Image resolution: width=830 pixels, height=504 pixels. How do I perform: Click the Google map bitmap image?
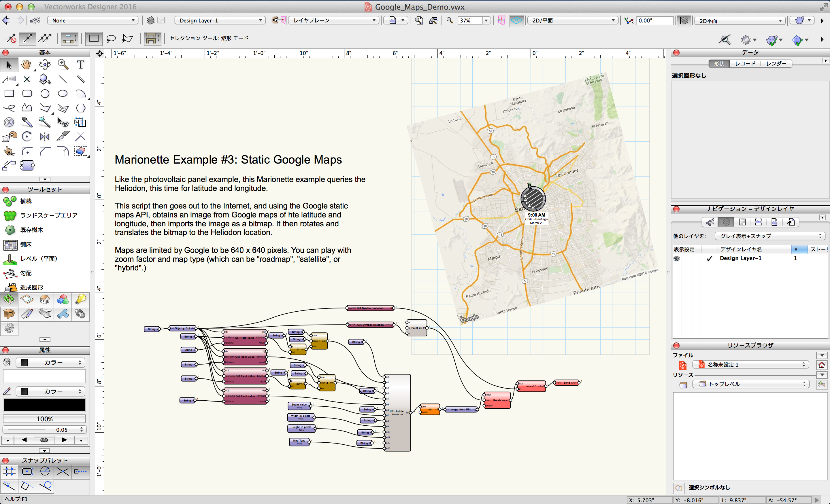pyautogui.click(x=532, y=199)
